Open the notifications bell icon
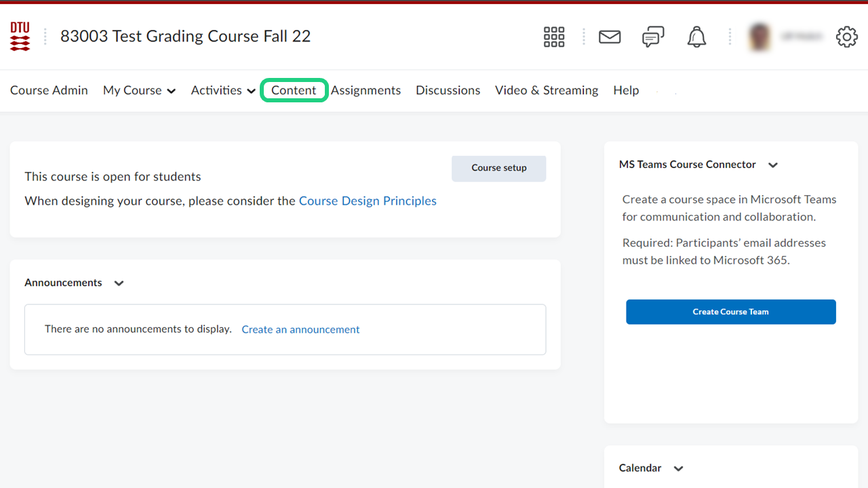 [x=696, y=37]
